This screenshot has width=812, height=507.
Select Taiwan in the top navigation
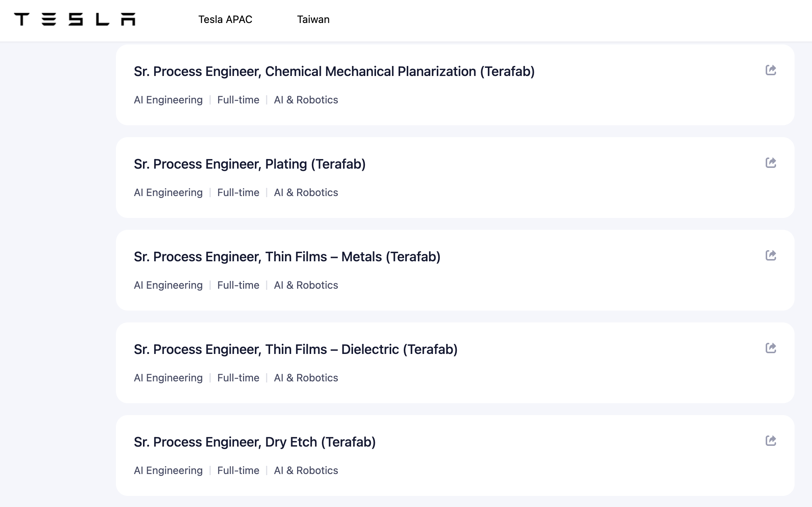pos(313,19)
